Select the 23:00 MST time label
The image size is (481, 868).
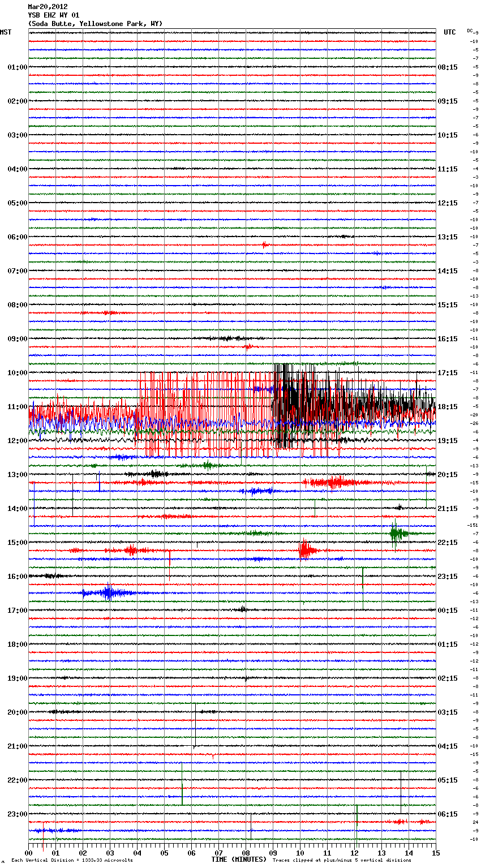[x=18, y=814]
